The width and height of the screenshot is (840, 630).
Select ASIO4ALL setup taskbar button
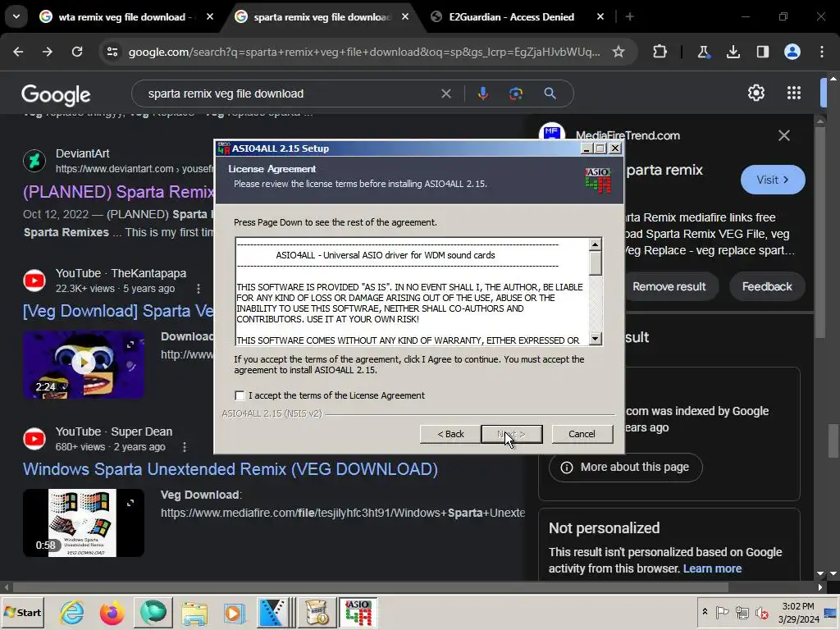click(x=358, y=612)
